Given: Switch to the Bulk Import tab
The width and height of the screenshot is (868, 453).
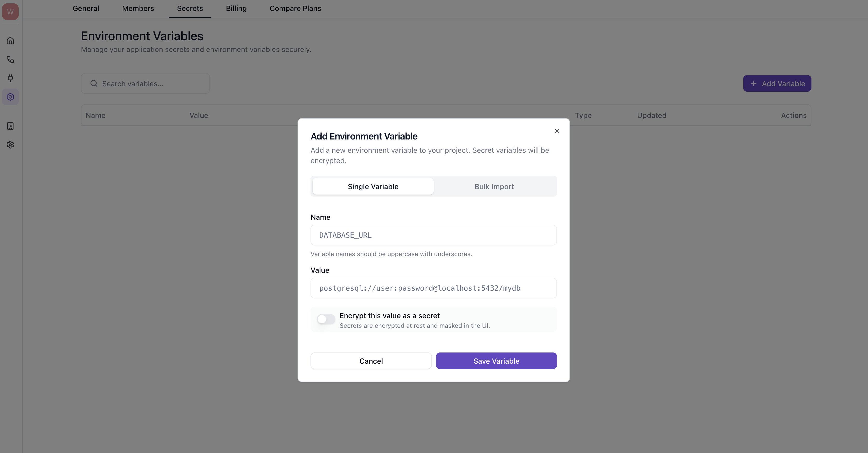Looking at the screenshot, I should click(x=494, y=186).
